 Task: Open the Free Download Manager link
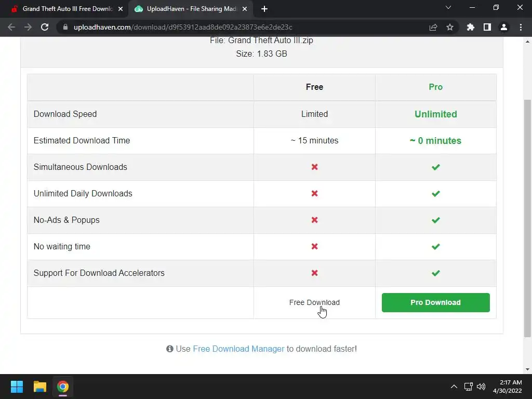238,349
